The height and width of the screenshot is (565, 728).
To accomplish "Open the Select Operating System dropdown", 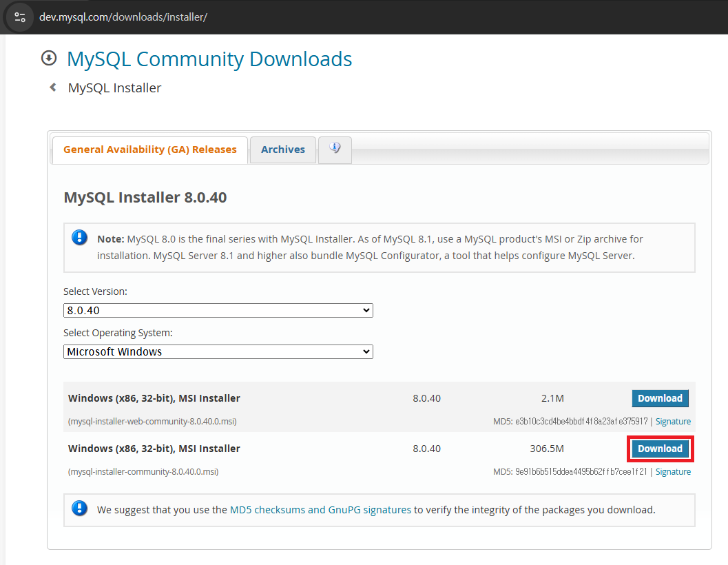I will pos(218,351).
